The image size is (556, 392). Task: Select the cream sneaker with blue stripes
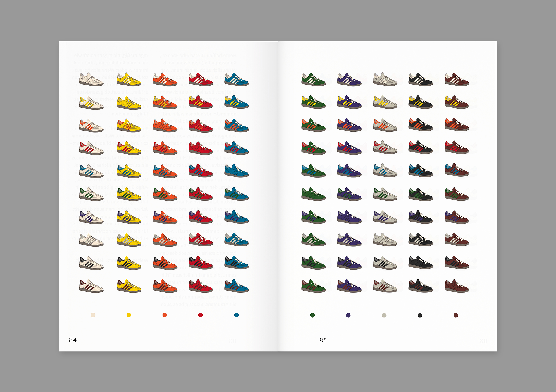[x=91, y=171]
